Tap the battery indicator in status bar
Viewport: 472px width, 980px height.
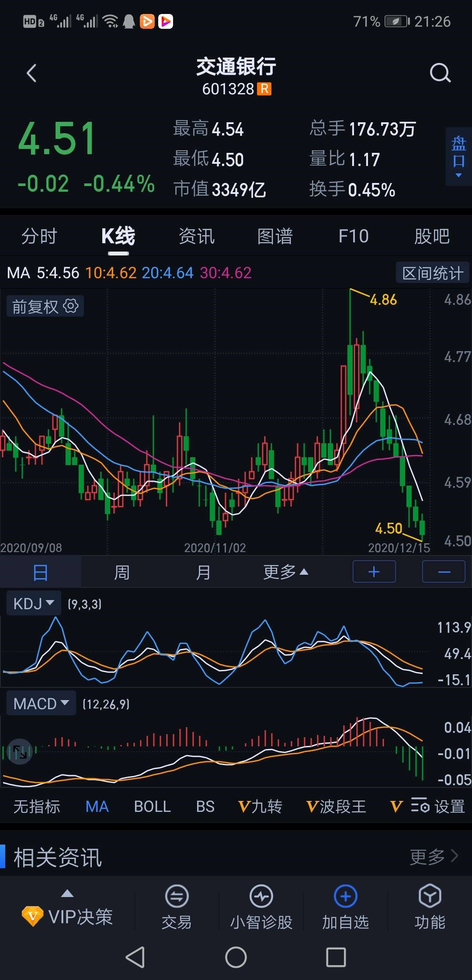pos(397,21)
